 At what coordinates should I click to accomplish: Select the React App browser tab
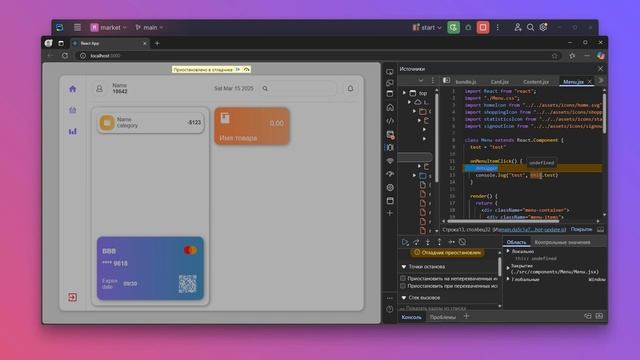coord(109,43)
